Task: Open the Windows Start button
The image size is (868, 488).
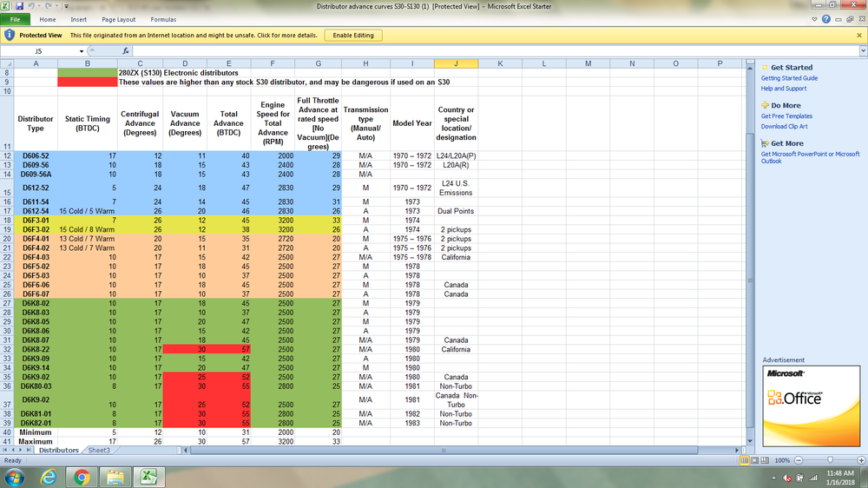Action: coord(14,478)
